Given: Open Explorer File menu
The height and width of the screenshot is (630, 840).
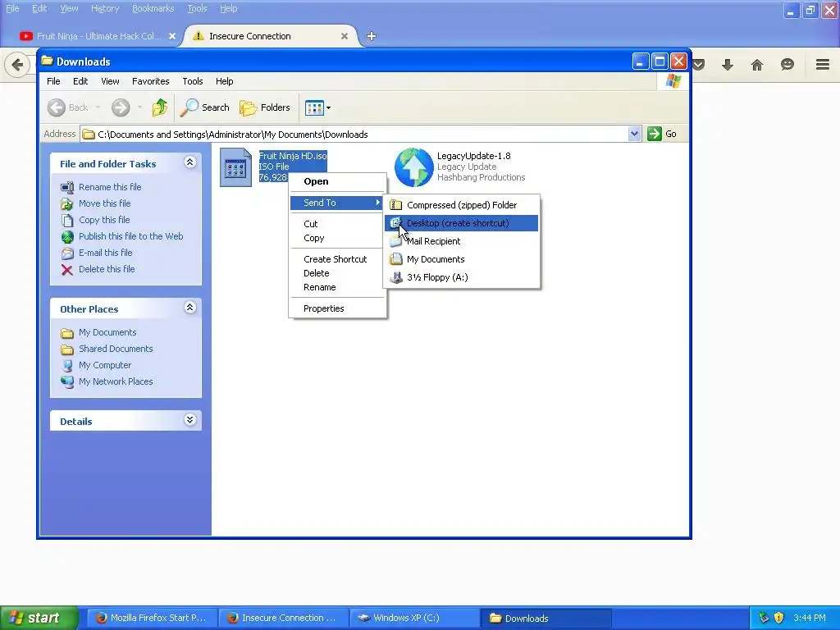Looking at the screenshot, I should 53,81.
